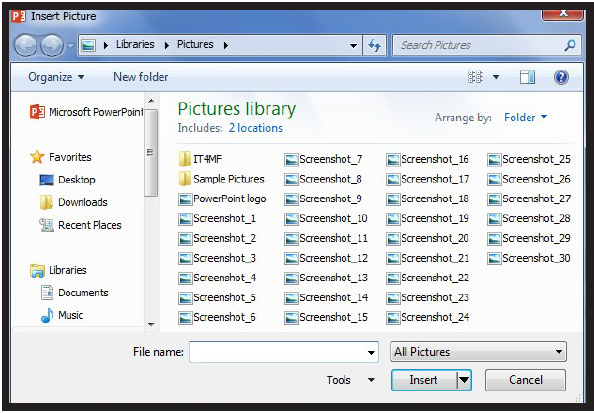The height and width of the screenshot is (413, 594).
Task: Click the Back navigation arrow button
Action: [25, 45]
